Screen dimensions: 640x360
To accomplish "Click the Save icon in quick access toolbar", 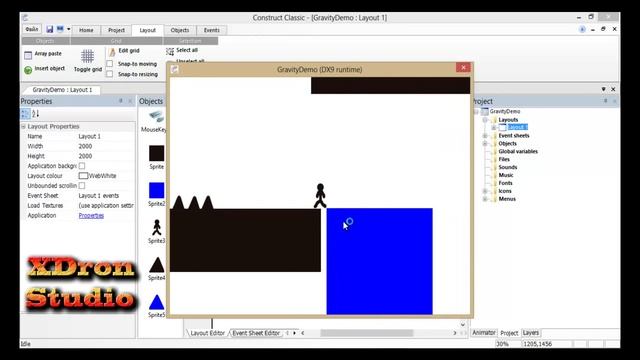I will click(x=50, y=29).
